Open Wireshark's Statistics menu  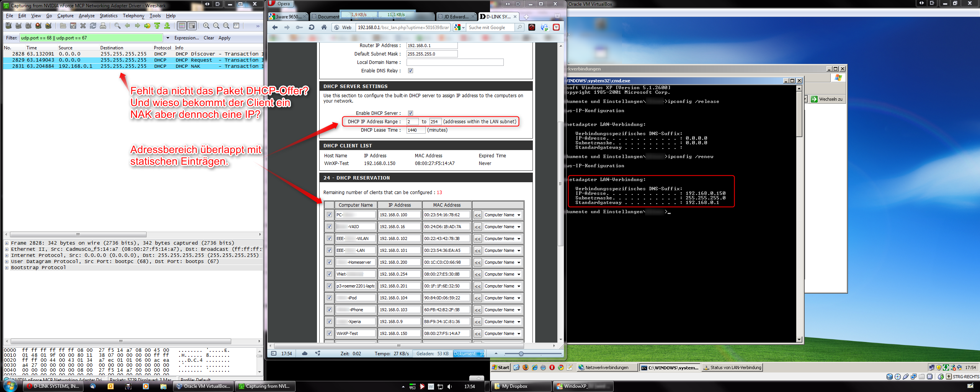109,16
